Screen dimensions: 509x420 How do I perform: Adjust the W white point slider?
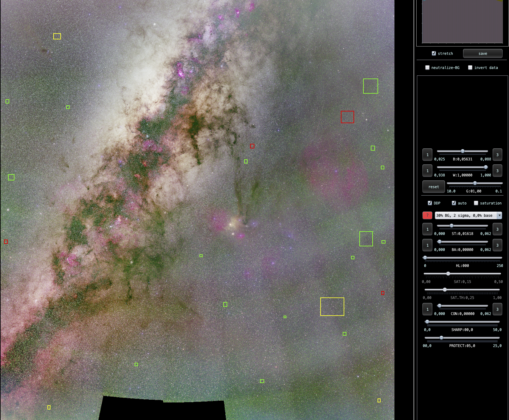(486, 167)
